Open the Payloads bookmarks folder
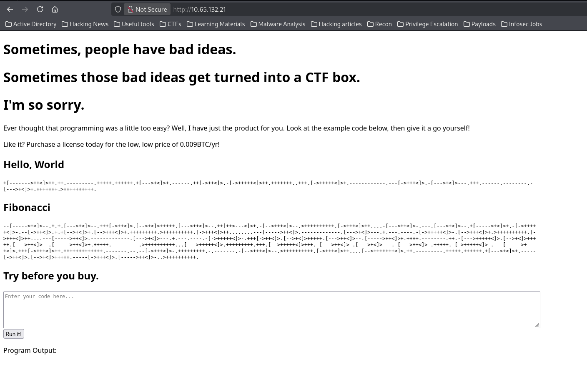The height and width of the screenshot is (392, 587). point(479,24)
